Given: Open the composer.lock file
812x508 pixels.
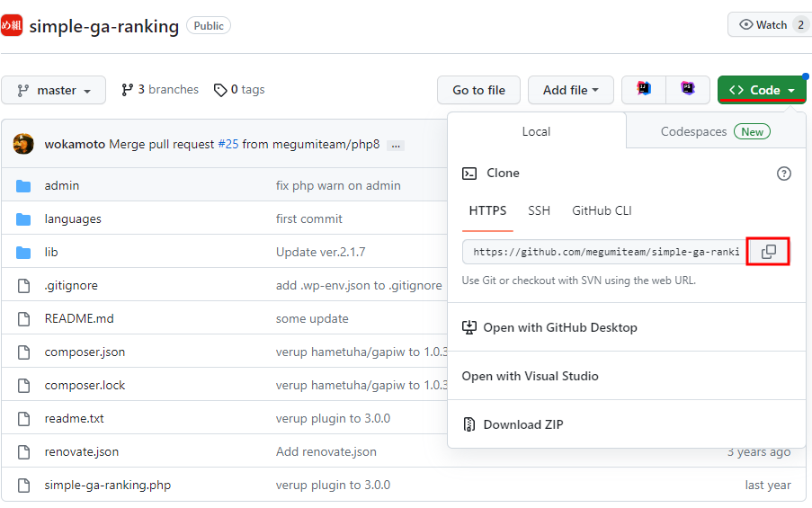Looking at the screenshot, I should point(85,386).
